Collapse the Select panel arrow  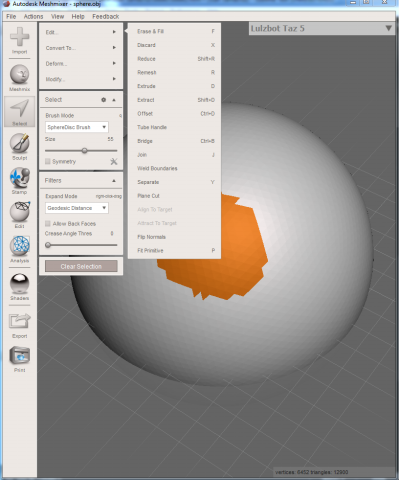114,100
